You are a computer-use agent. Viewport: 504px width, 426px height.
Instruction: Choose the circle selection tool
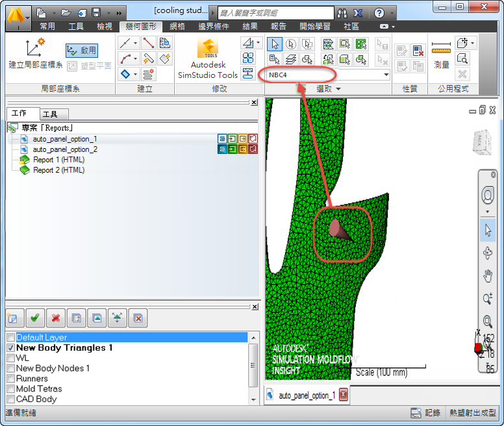(291, 44)
